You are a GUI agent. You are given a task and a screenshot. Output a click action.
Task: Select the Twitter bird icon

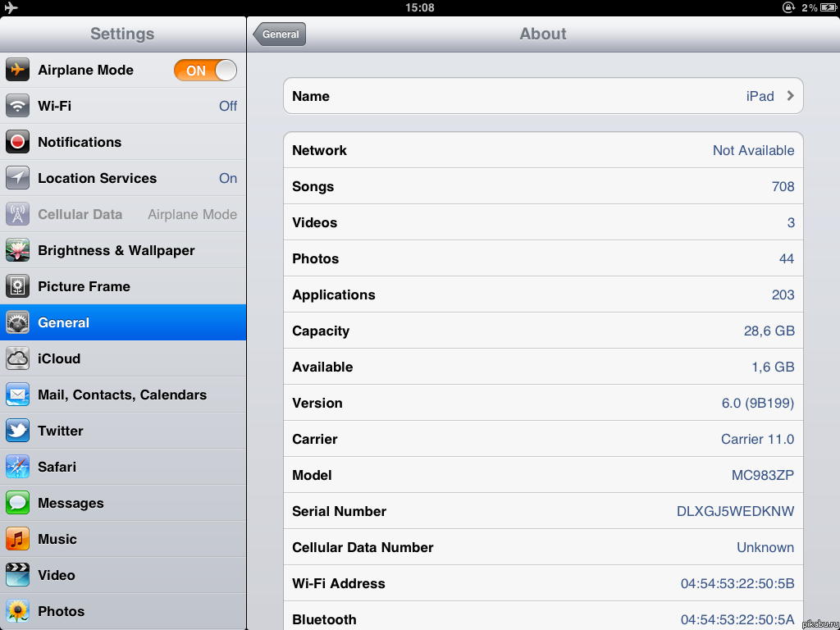17,431
